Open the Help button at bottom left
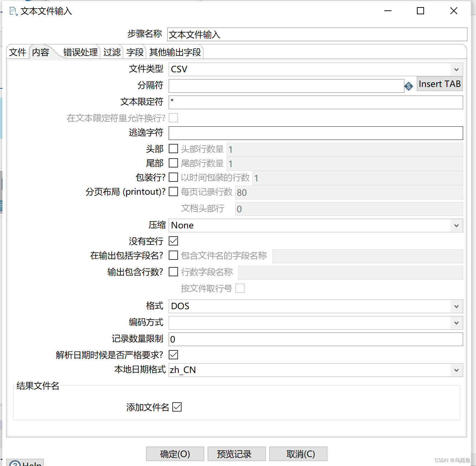The image size is (476, 466). [x=25, y=463]
